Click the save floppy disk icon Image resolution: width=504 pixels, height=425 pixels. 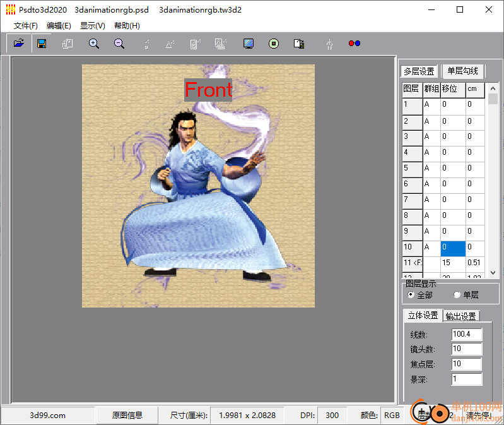42,44
